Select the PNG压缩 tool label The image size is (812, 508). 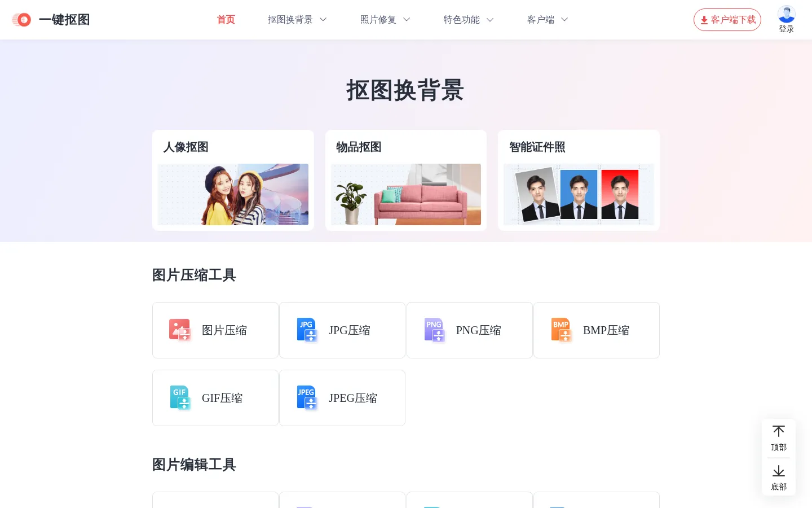[x=479, y=330]
